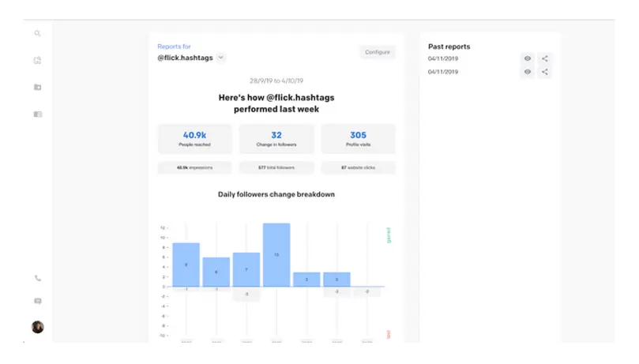The height and width of the screenshot is (364, 639).
Task: Click the top 04/11/2019 date text
Action: tap(443, 58)
